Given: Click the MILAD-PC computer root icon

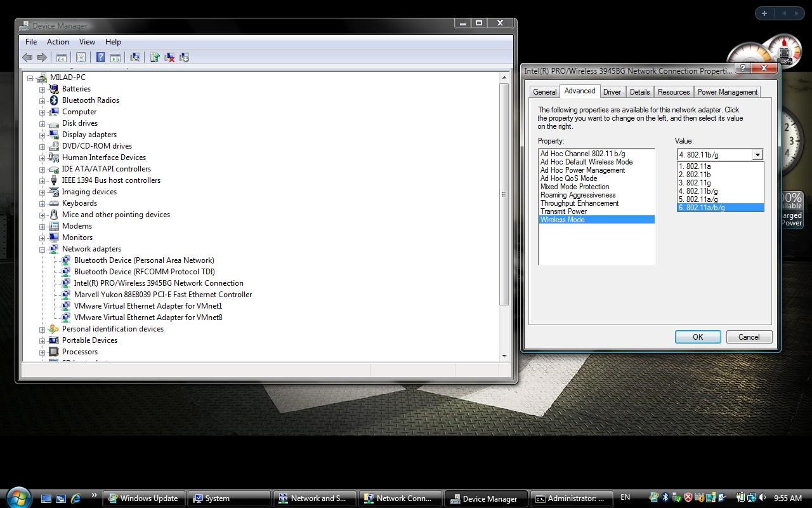Looking at the screenshot, I should tap(42, 77).
